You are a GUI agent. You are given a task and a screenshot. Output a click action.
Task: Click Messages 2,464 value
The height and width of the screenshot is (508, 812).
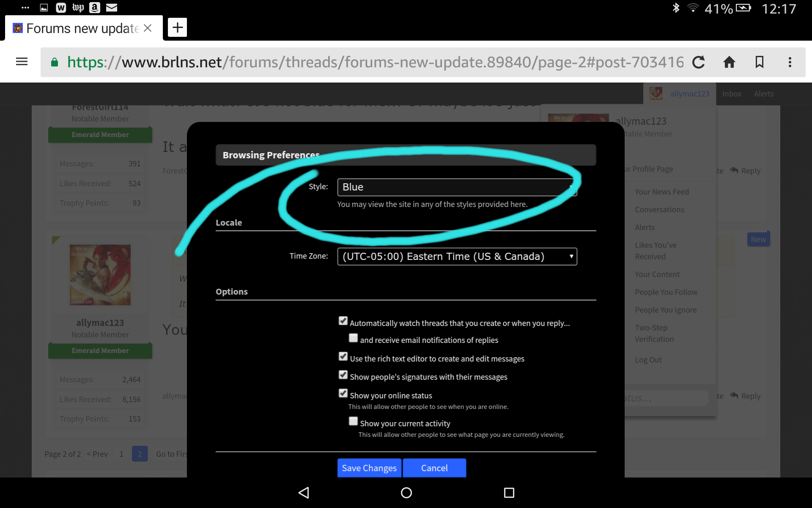tap(132, 379)
